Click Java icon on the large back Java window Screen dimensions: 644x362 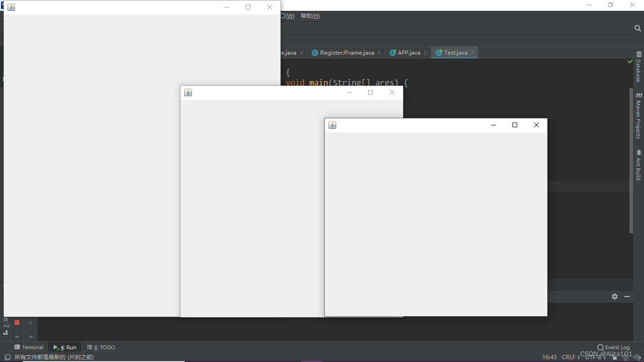click(x=11, y=7)
